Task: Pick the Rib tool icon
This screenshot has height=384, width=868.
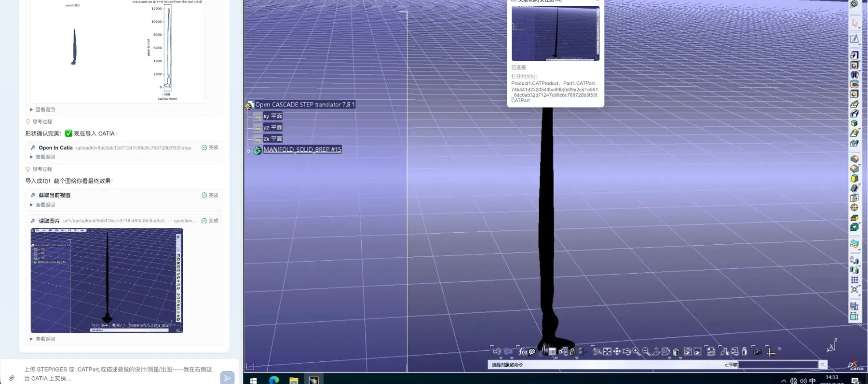Action: (x=854, y=104)
